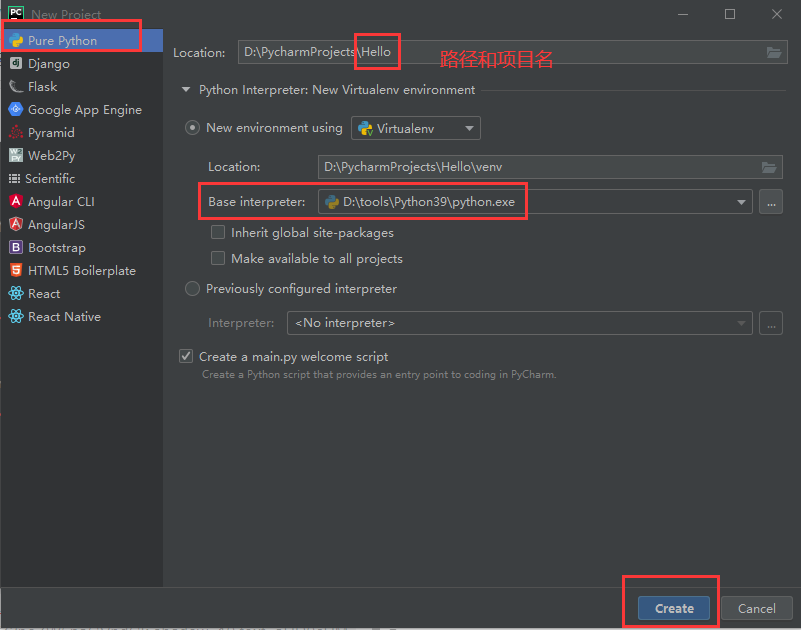Select Previously configured interpreter radio
801x630 pixels.
point(192,289)
